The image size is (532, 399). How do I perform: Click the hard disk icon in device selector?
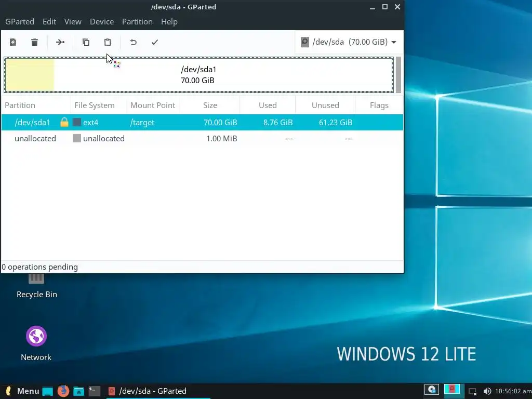[x=304, y=42]
